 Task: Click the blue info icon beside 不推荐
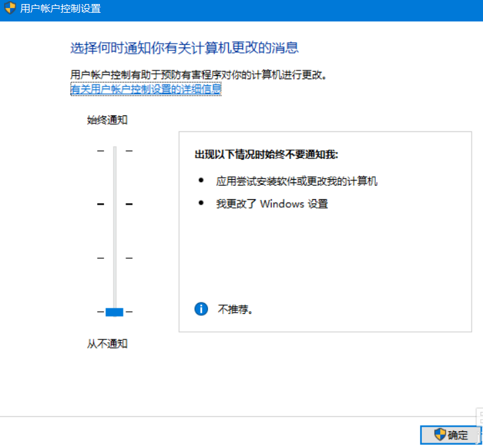click(x=201, y=309)
